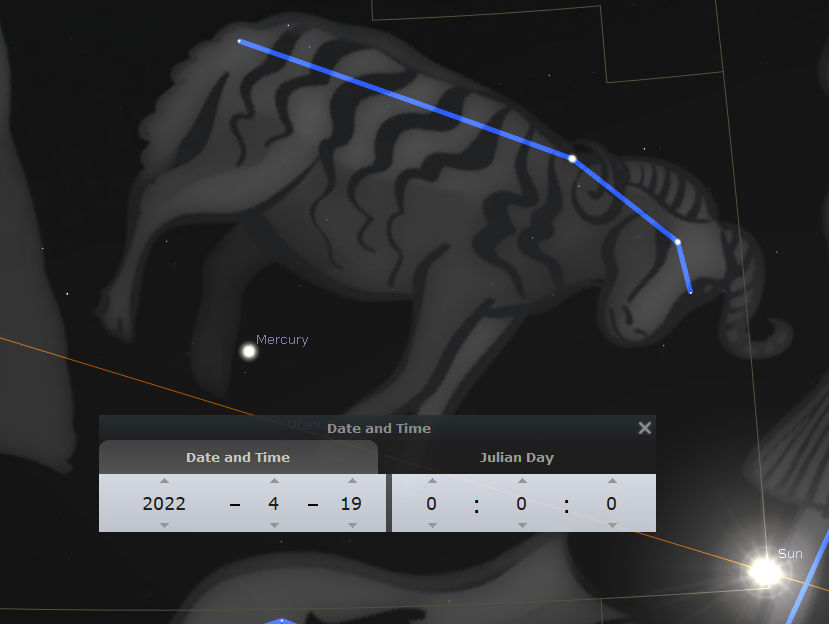Select the star at Aries tail end

240,41
